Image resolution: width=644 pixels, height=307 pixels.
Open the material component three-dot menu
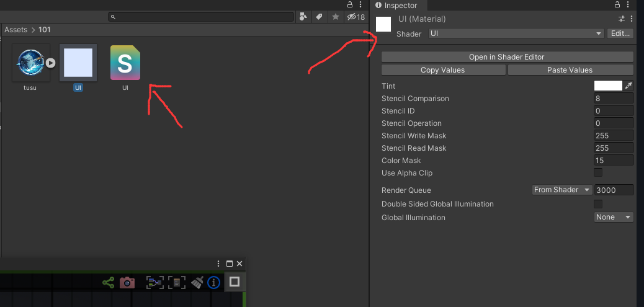[x=631, y=19]
